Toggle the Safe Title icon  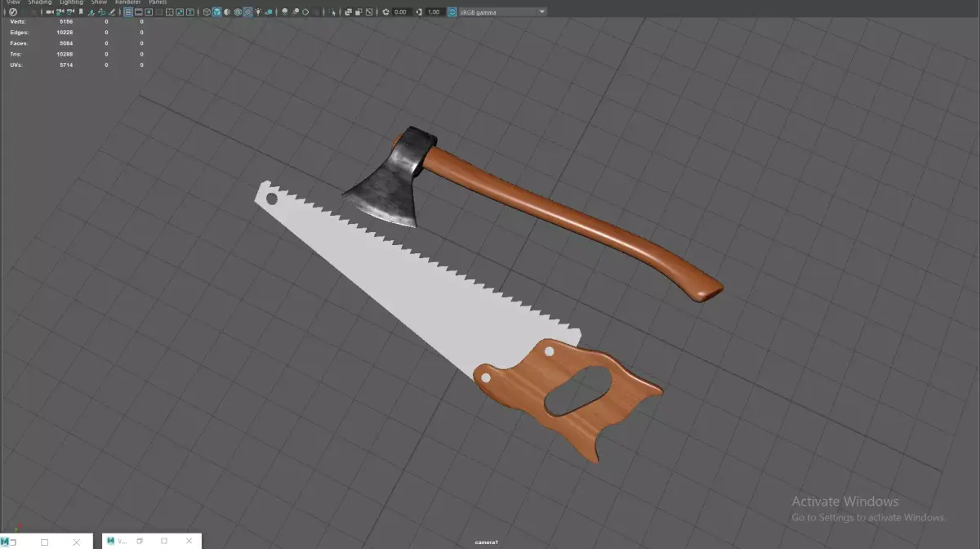(x=190, y=12)
